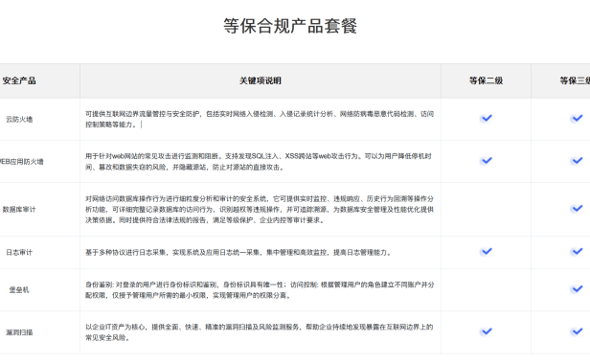Click the 堡垒机 description about 身份鉴别

(260, 290)
